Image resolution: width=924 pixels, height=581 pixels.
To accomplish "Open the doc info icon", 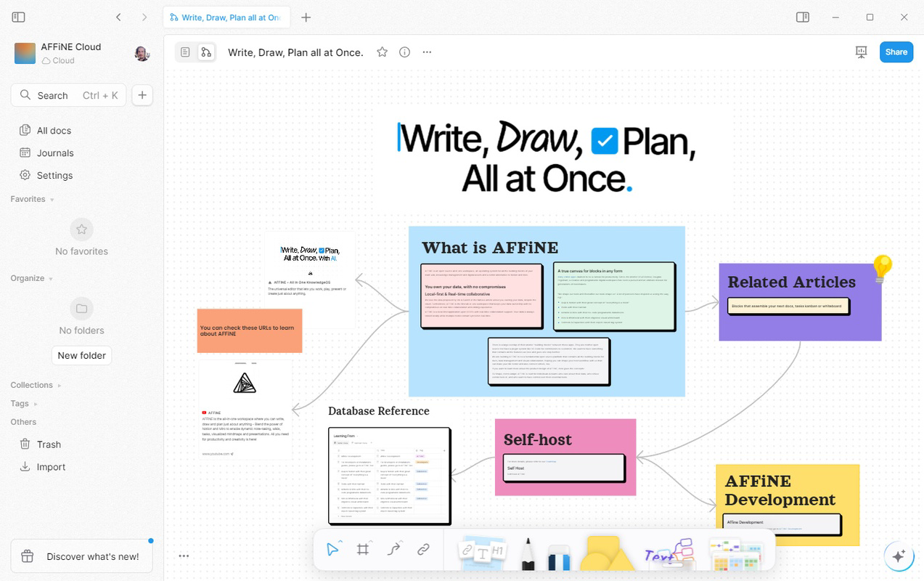I will tap(405, 52).
